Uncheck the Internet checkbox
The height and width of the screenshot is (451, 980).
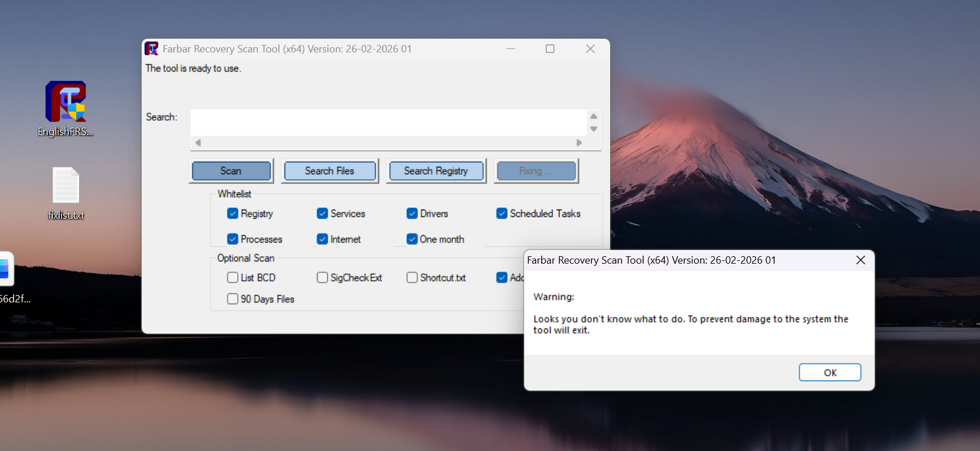coord(322,239)
